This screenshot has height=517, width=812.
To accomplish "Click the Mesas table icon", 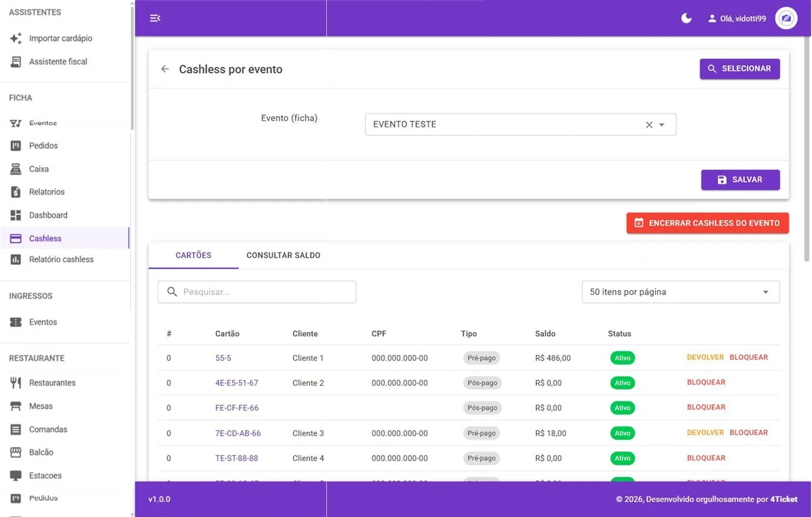I will [16, 406].
